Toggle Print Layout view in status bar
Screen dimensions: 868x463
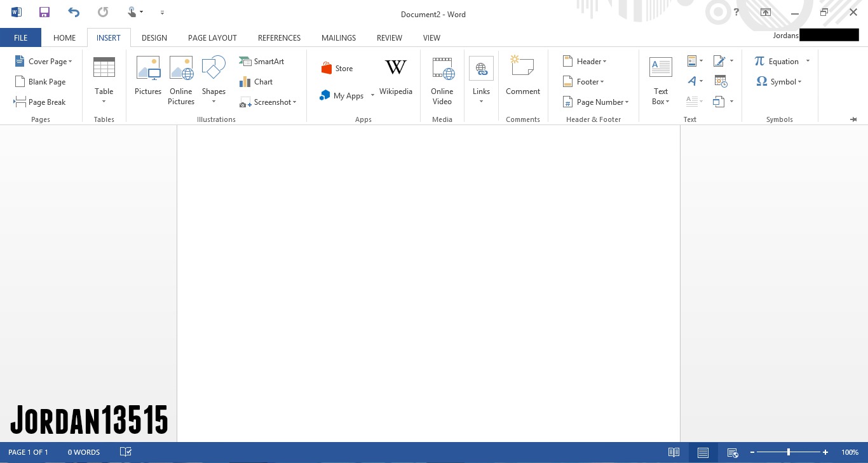703,452
